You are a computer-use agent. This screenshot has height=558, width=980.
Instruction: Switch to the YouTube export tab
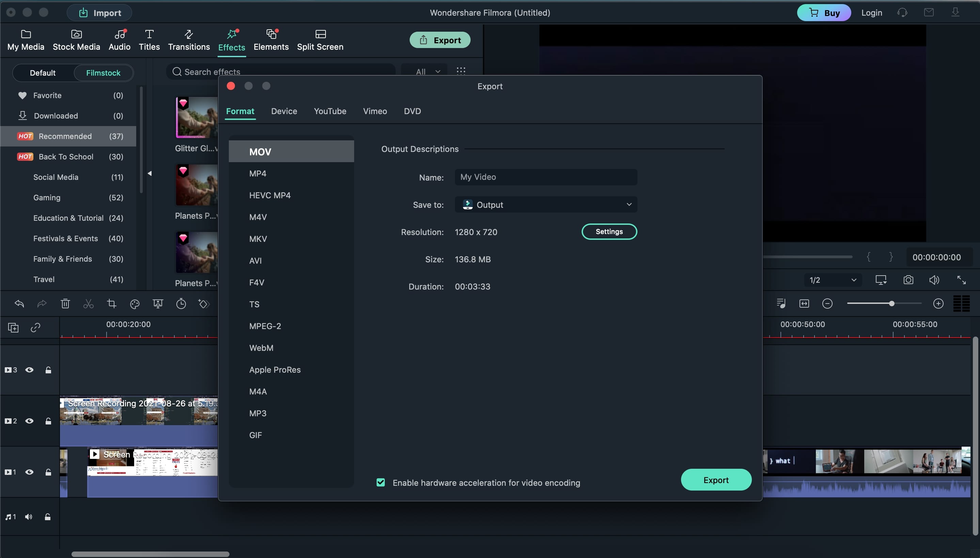pyautogui.click(x=330, y=111)
